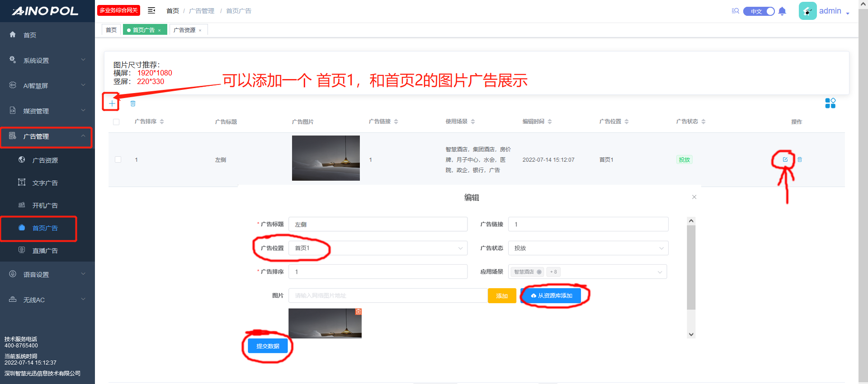Click the edit dialog's vertical scrollbar
Screen dimensions: 868x384
pyautogui.click(x=691, y=267)
